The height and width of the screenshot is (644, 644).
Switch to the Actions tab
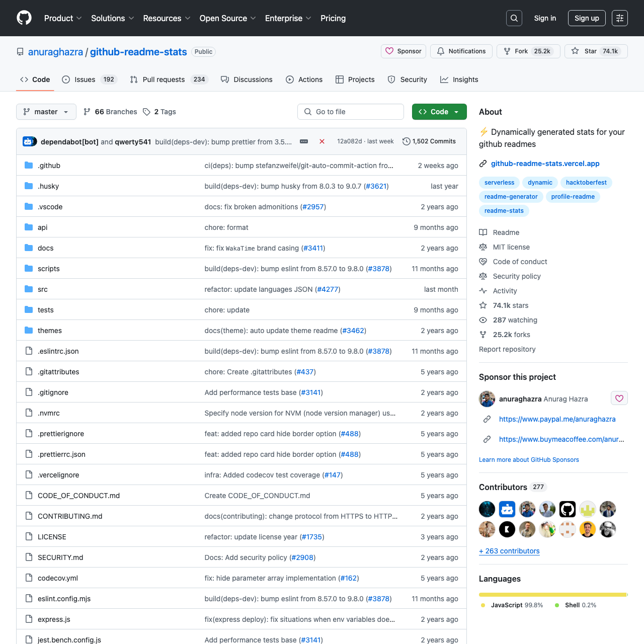click(304, 79)
